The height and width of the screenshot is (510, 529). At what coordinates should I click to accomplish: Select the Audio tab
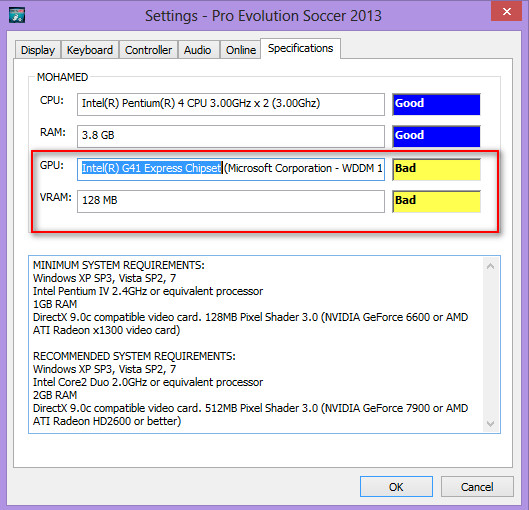tap(198, 50)
